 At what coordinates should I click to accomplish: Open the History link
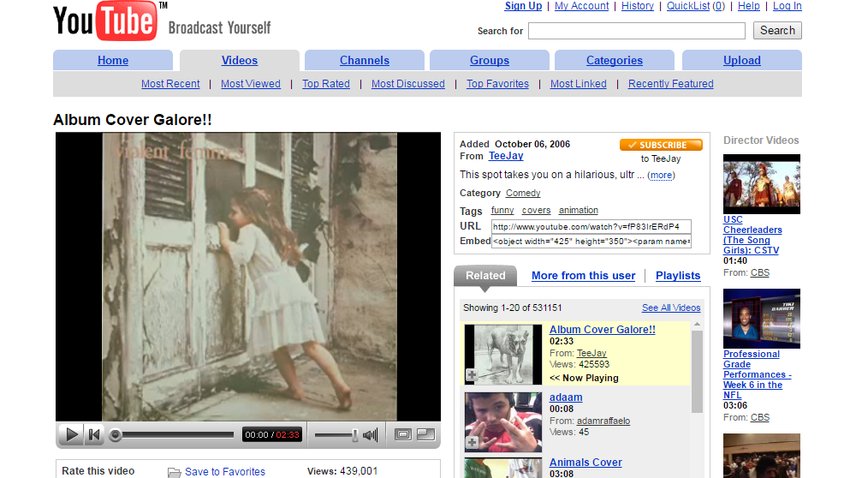pyautogui.click(x=637, y=6)
